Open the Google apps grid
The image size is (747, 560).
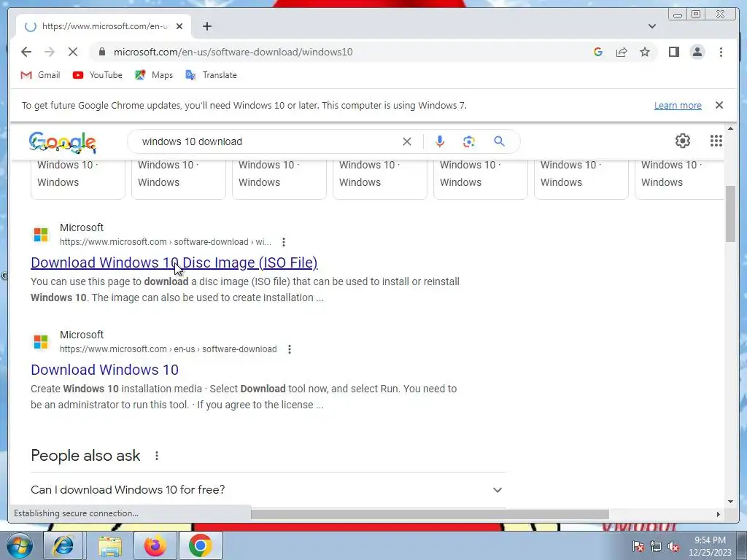pyautogui.click(x=716, y=141)
